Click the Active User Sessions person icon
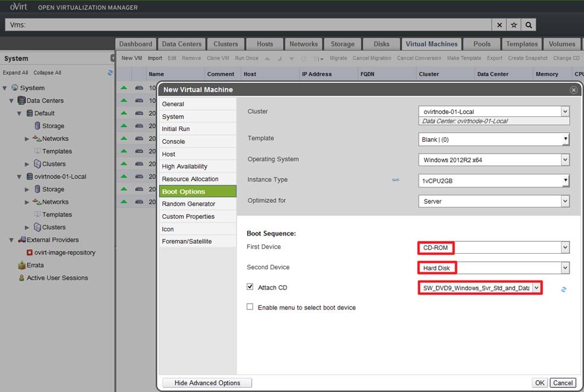 pyautogui.click(x=21, y=278)
